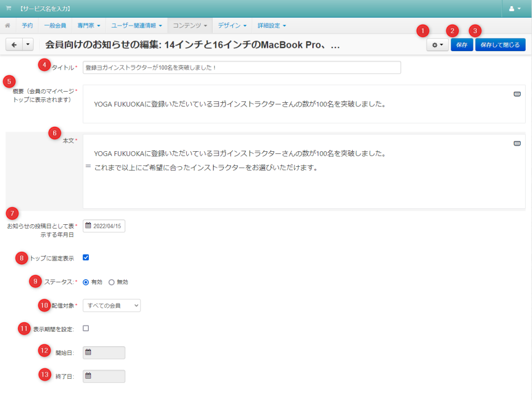
Task: Click into the 概要 text area
Action: coord(304,104)
